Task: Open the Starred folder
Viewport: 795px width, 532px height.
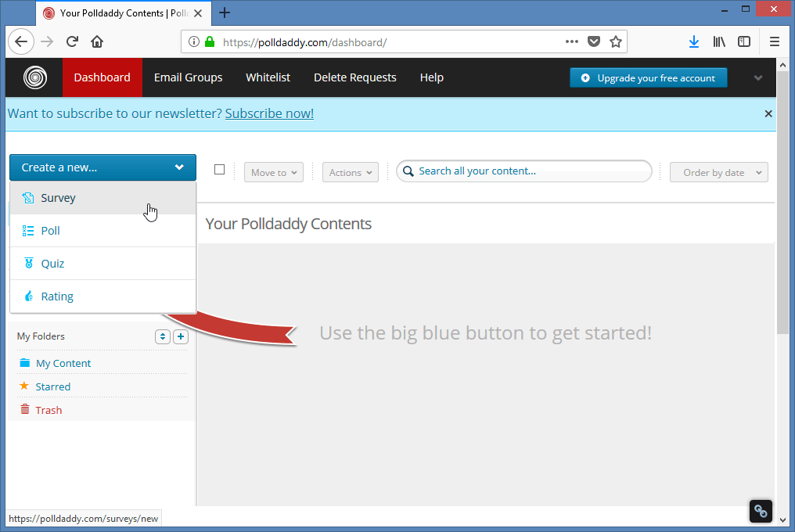Action: 52,386
